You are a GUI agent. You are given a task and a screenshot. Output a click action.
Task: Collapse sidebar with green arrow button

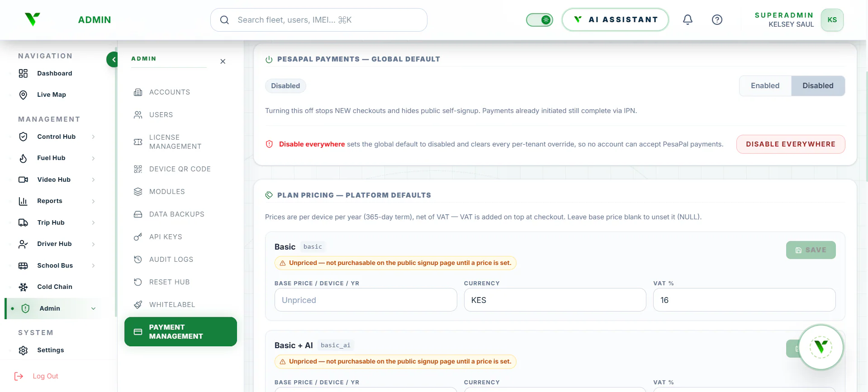(113, 59)
